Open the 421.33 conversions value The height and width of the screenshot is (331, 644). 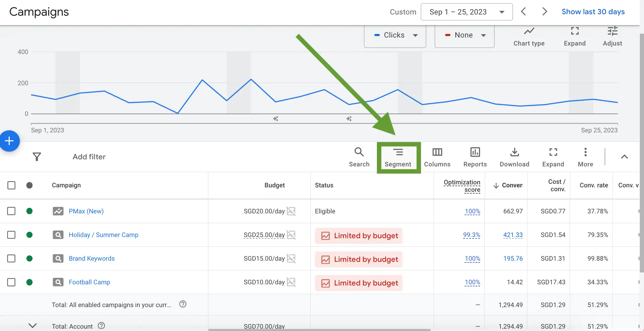(513, 235)
